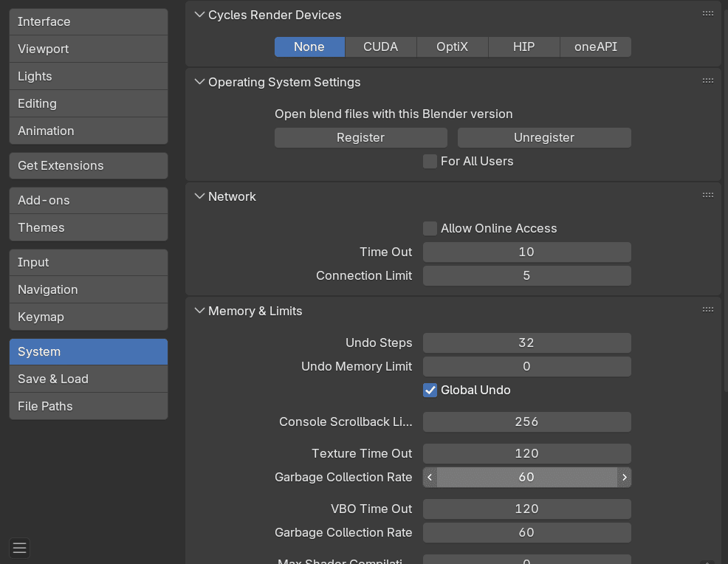This screenshot has height=564, width=728.
Task: Switch to the Themes preferences section
Action: [x=88, y=227]
